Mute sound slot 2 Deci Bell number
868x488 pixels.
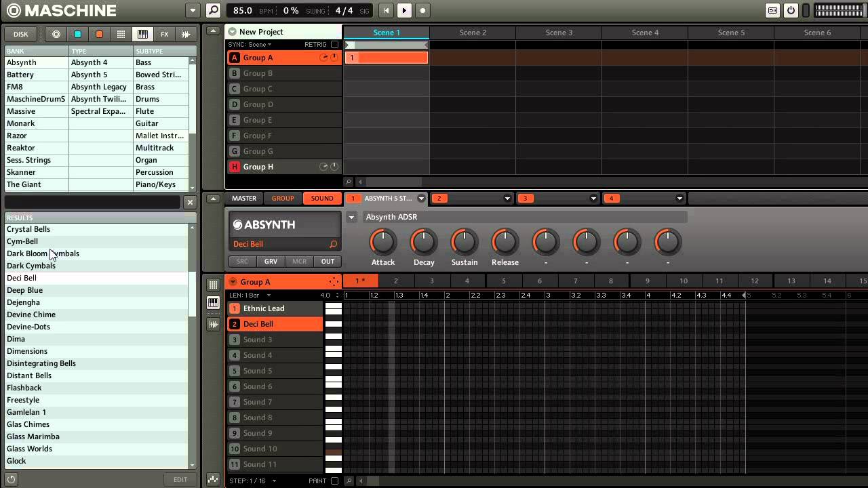(235, 324)
